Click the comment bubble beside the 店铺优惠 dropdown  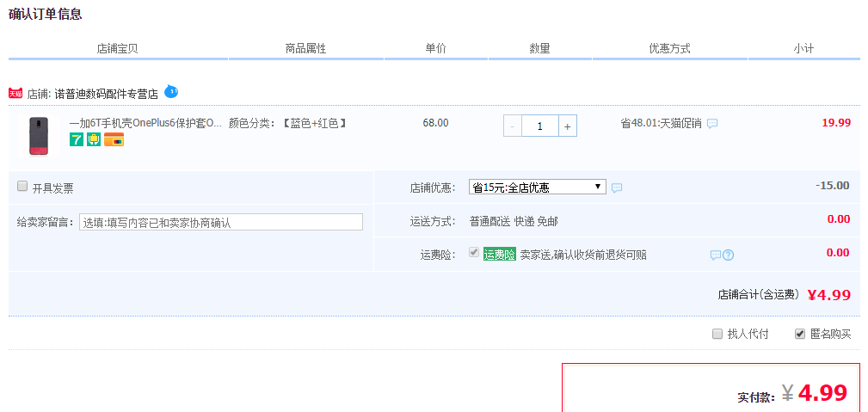[x=617, y=188]
